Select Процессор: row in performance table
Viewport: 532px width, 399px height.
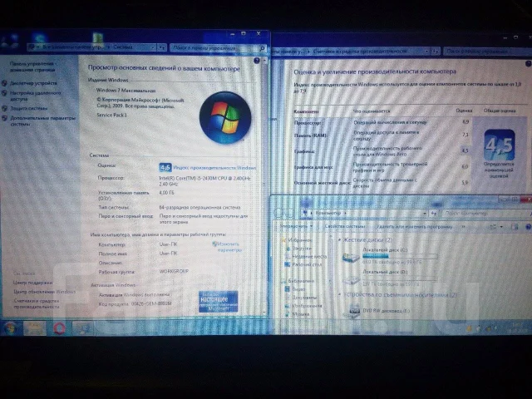pos(382,122)
